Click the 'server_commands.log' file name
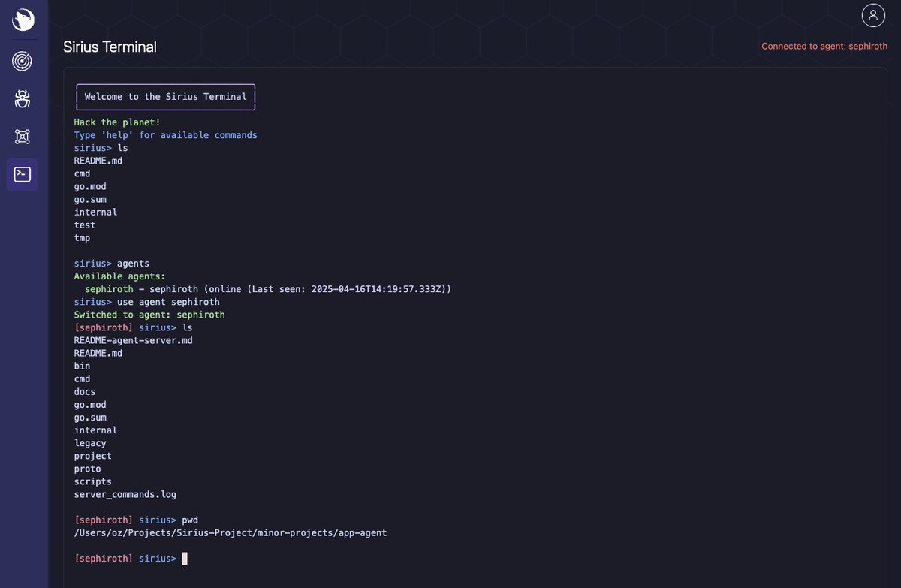This screenshot has width=901, height=588. 125,494
